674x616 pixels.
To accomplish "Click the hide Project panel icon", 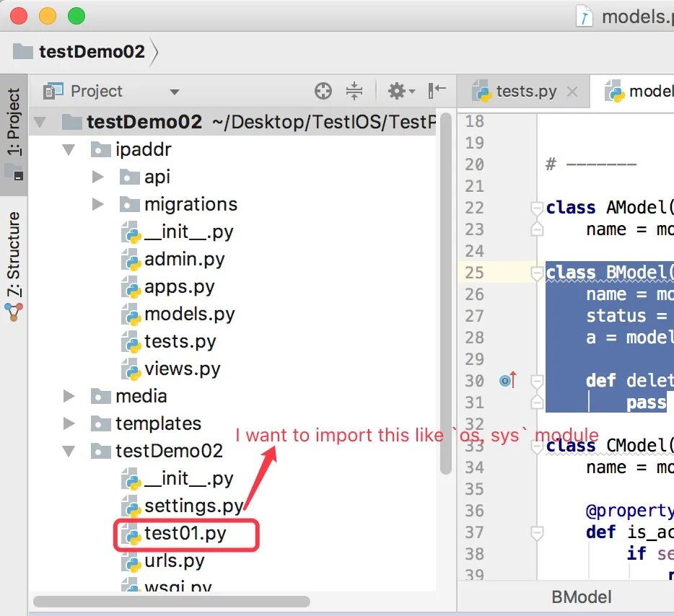I will pos(437,91).
